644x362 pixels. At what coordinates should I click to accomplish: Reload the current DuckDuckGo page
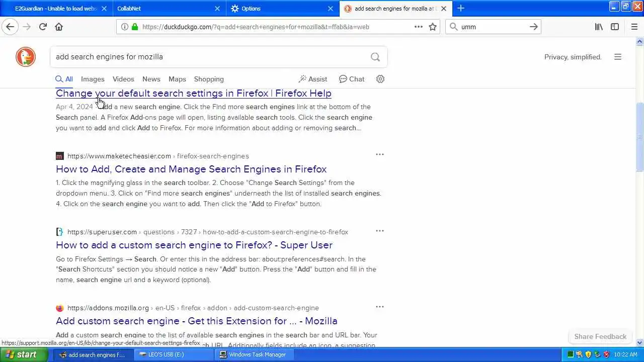[43, 27]
